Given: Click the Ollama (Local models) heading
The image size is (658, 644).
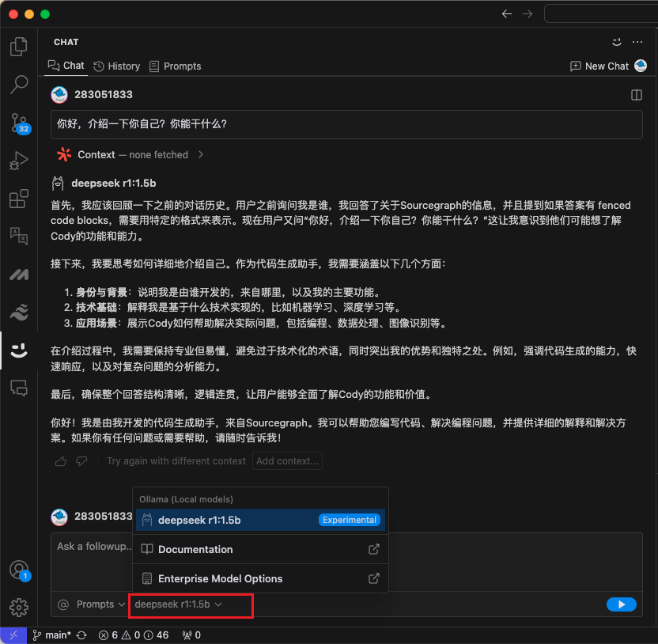Looking at the screenshot, I should coord(186,499).
